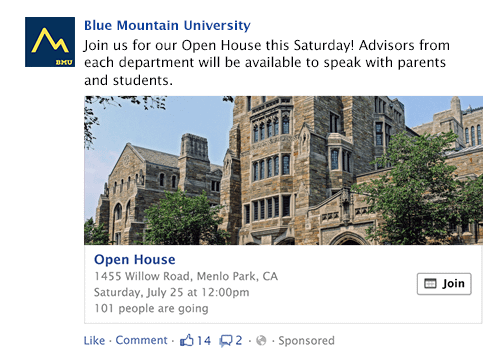Click the Sponsored label
Viewport: 497px width, 362px height.
[306, 341]
